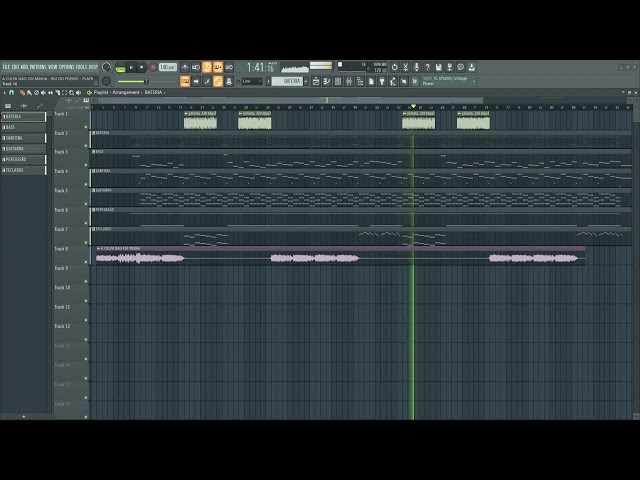Image resolution: width=640 pixels, height=480 pixels.
Task: Click the one-click audio recording microphone
Action: click(417, 67)
